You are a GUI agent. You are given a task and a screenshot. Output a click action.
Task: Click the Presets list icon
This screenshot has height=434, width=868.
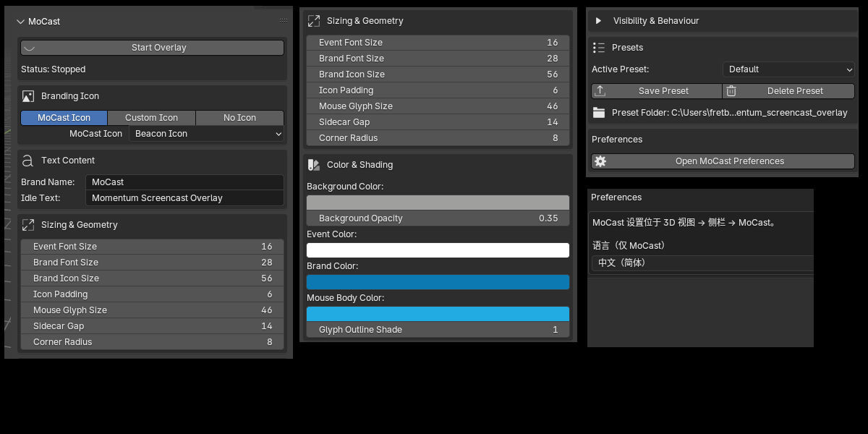(599, 48)
